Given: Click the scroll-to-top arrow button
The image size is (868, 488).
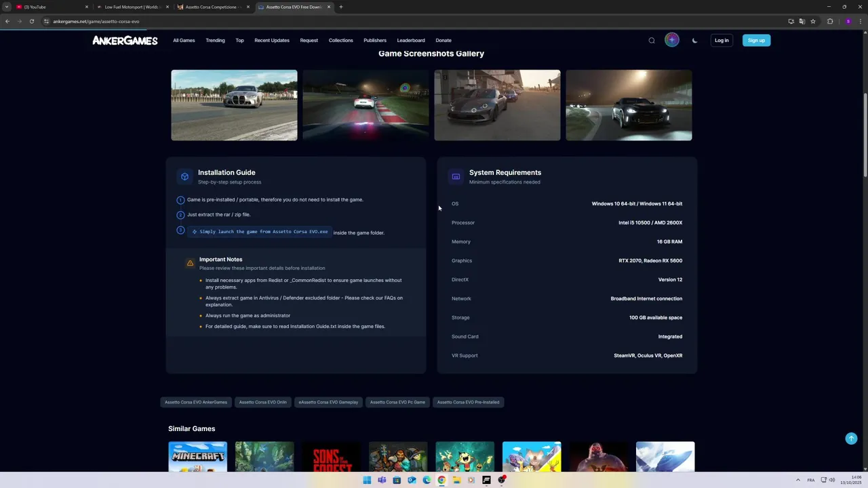Looking at the screenshot, I should (851, 439).
